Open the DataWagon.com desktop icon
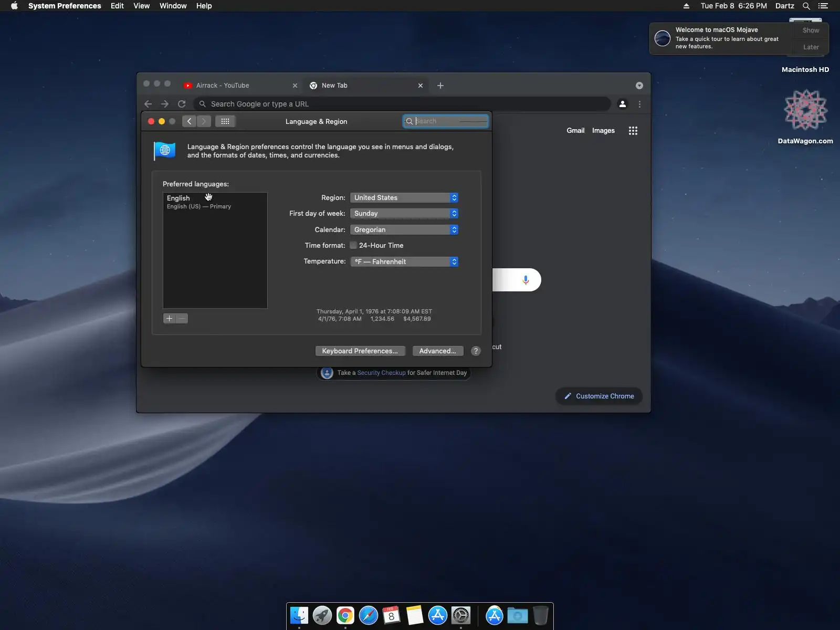This screenshot has height=630, width=840. 805,117
